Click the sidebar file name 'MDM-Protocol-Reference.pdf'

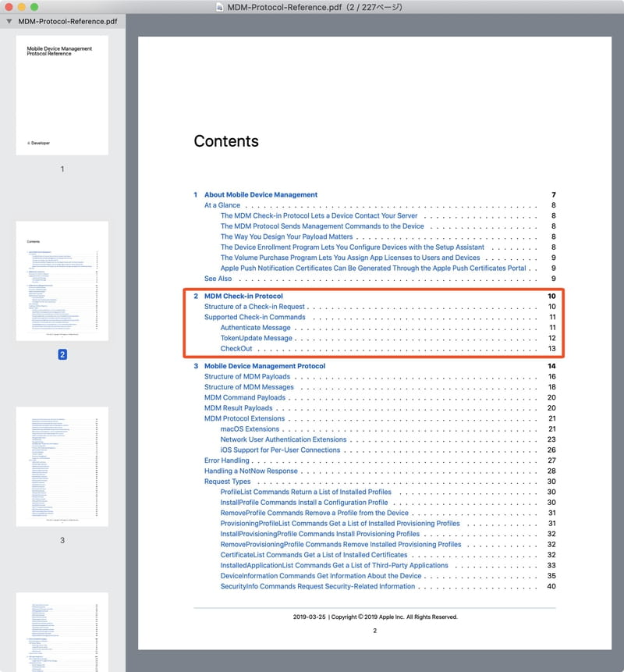[68, 21]
